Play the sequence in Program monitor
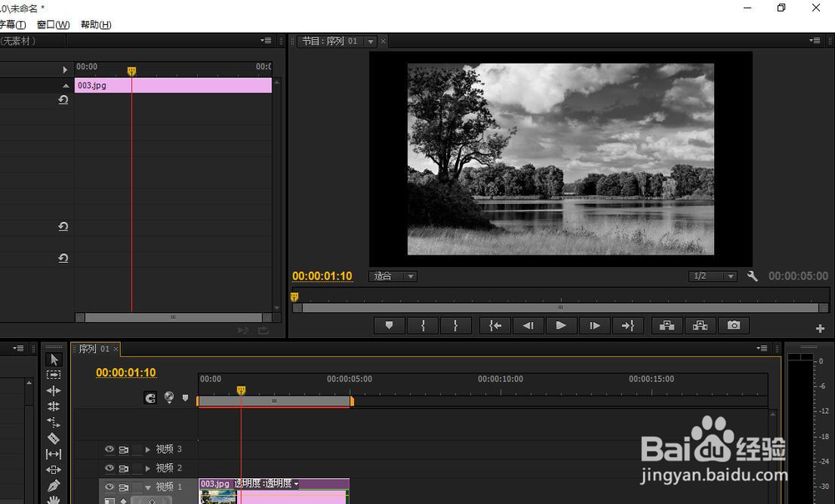The width and height of the screenshot is (835, 504). [561, 325]
